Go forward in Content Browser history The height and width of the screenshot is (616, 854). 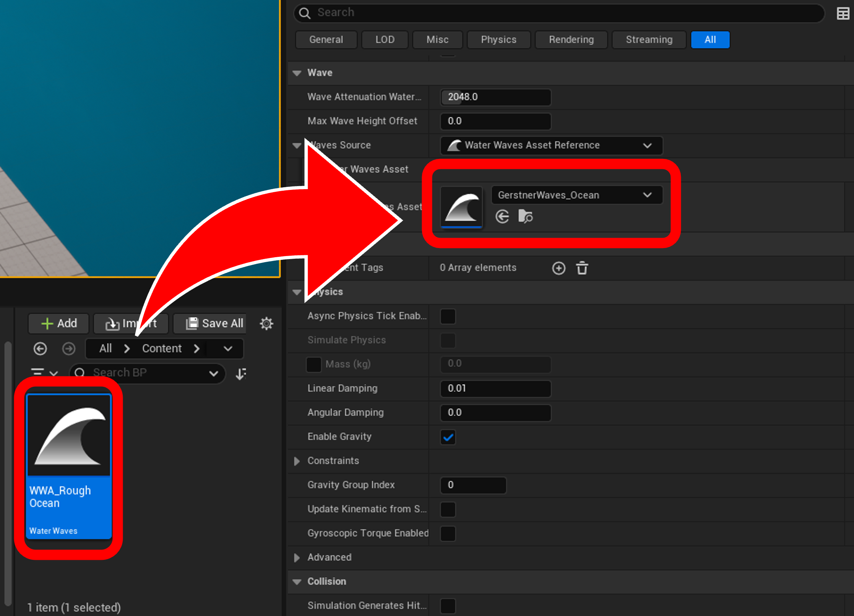(69, 349)
